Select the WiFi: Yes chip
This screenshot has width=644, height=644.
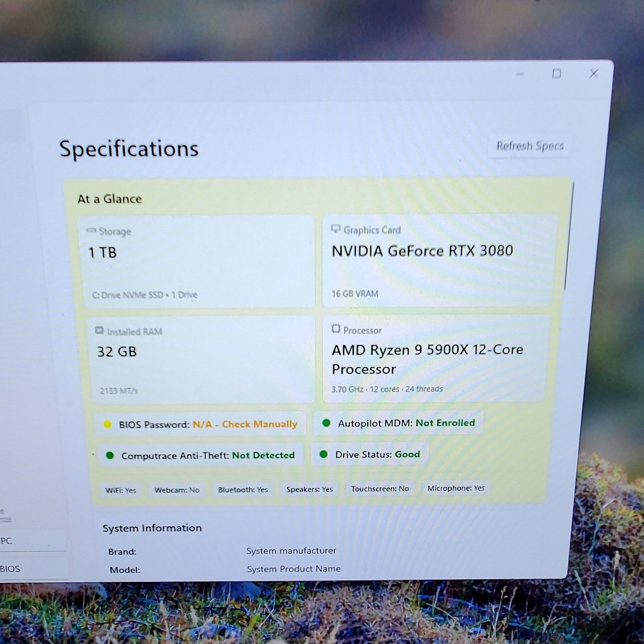click(121, 490)
